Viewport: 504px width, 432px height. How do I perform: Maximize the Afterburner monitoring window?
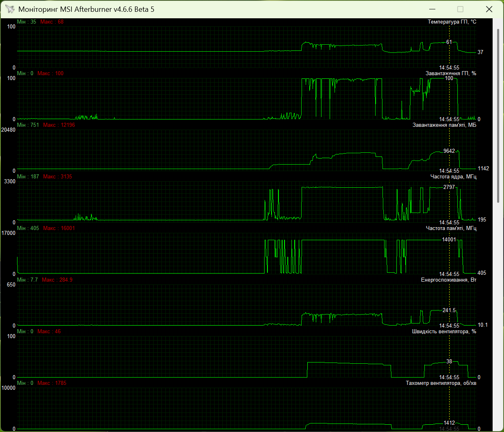tap(460, 9)
